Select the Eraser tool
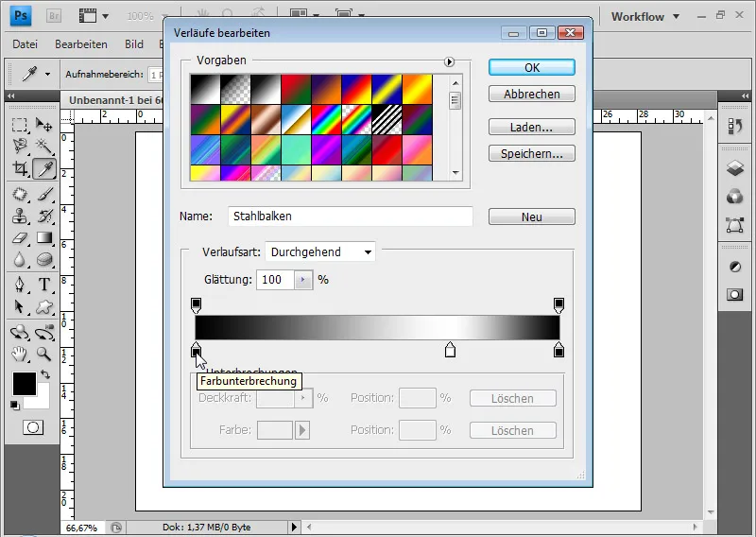Screen dimensions: 756x537 [19, 238]
